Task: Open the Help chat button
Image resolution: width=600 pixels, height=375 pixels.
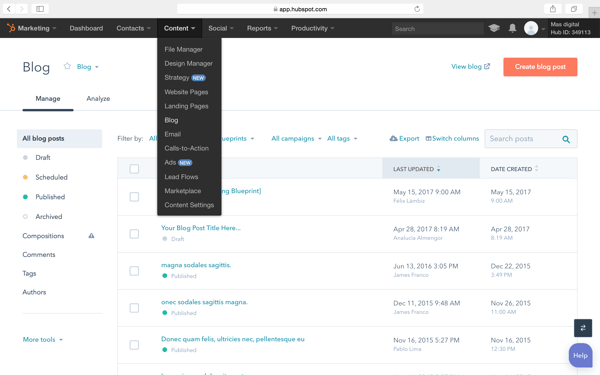Action: pyautogui.click(x=580, y=355)
